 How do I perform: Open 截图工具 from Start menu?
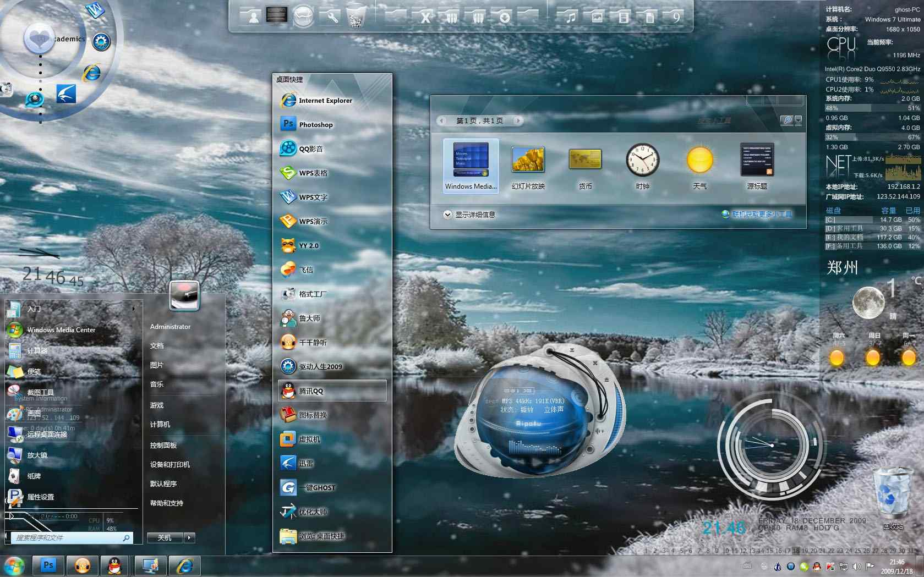point(72,392)
